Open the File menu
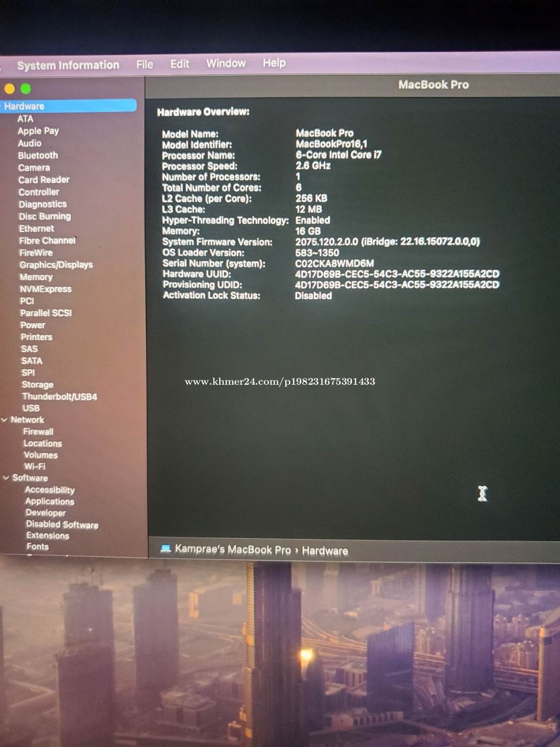560x747 pixels. [x=145, y=65]
